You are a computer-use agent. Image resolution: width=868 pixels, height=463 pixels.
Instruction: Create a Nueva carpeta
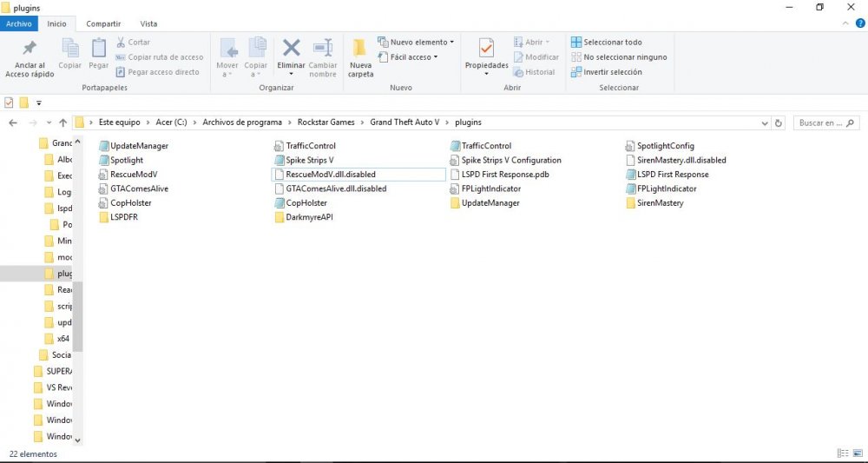pyautogui.click(x=360, y=58)
